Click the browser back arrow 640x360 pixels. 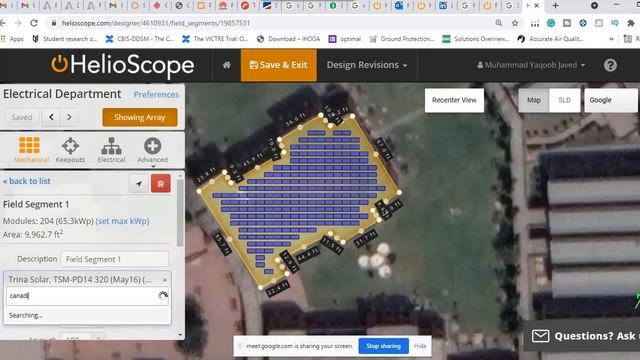(x=3, y=23)
